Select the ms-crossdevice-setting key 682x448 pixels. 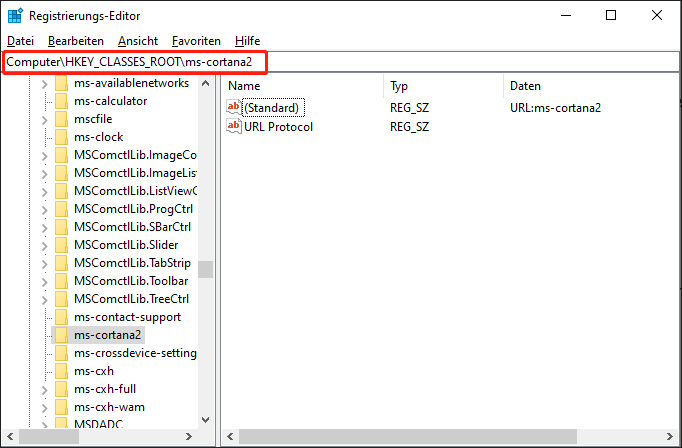pos(135,353)
